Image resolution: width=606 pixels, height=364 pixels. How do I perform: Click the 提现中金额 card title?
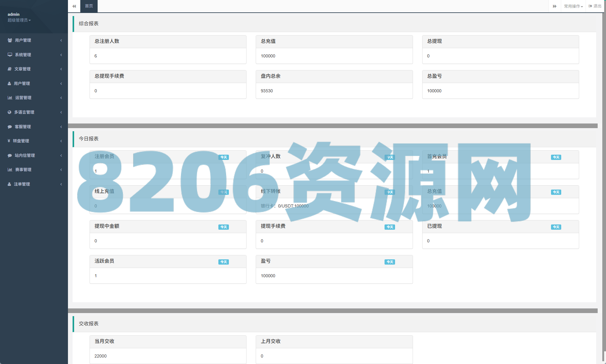pos(107,226)
